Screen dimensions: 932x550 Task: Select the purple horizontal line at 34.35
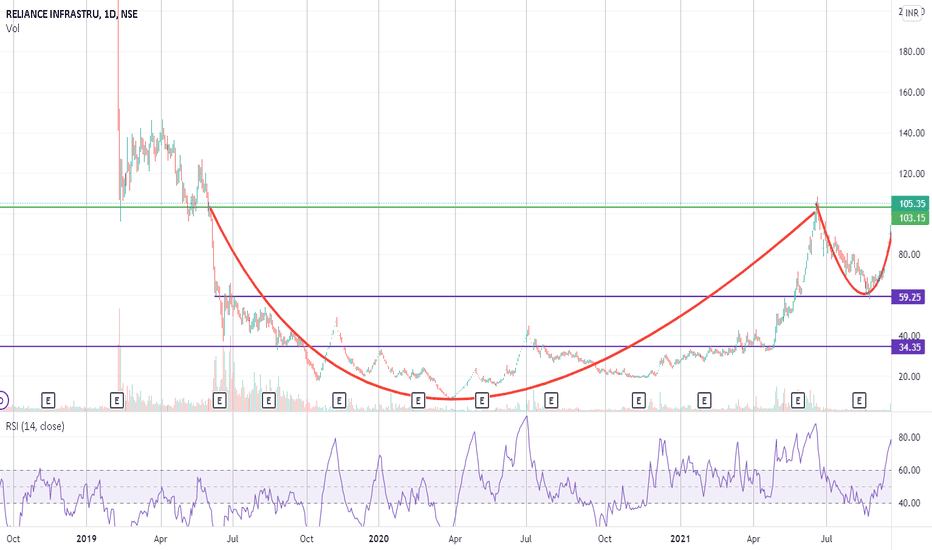pos(446,347)
